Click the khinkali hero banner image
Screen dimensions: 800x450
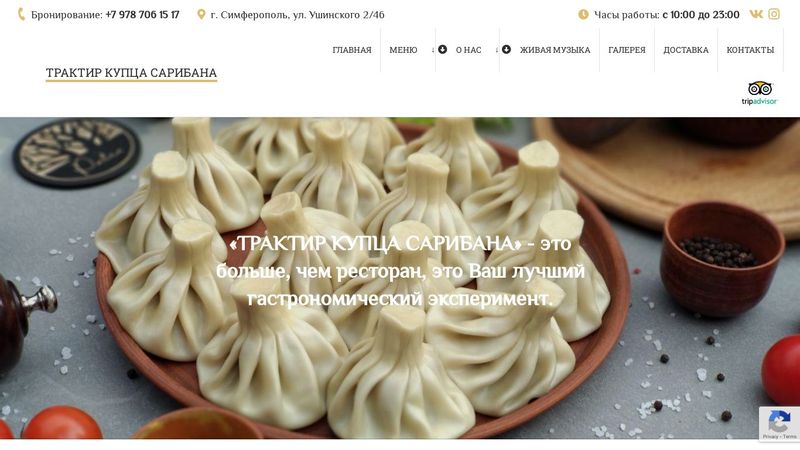(x=400, y=278)
